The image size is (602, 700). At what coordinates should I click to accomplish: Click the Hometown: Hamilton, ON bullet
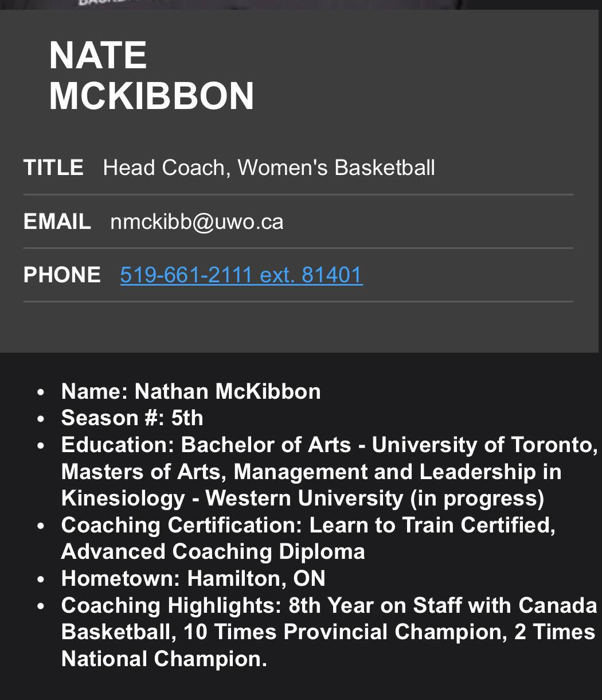coord(193,578)
